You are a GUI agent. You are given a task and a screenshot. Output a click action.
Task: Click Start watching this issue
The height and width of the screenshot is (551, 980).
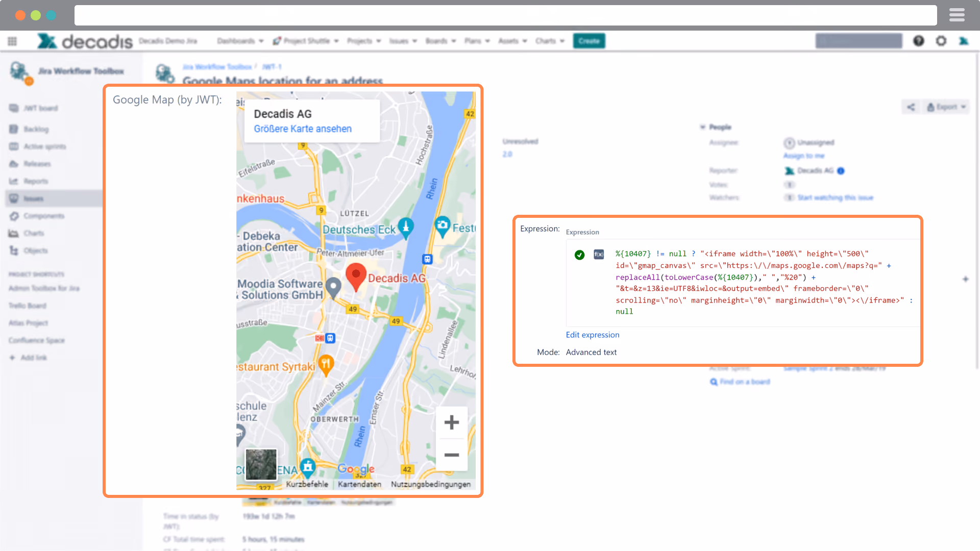[x=836, y=197]
